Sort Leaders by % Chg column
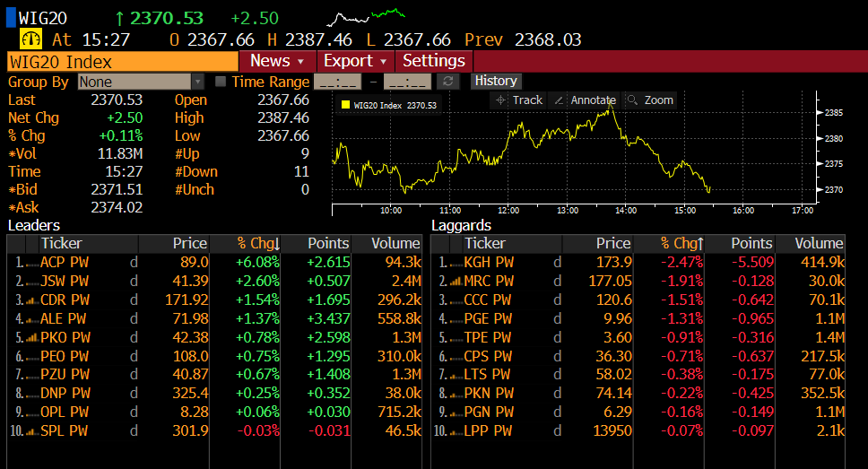 [x=258, y=243]
